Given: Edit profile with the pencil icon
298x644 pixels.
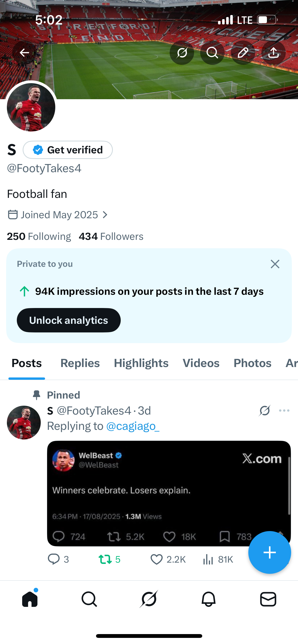Looking at the screenshot, I should (x=243, y=53).
